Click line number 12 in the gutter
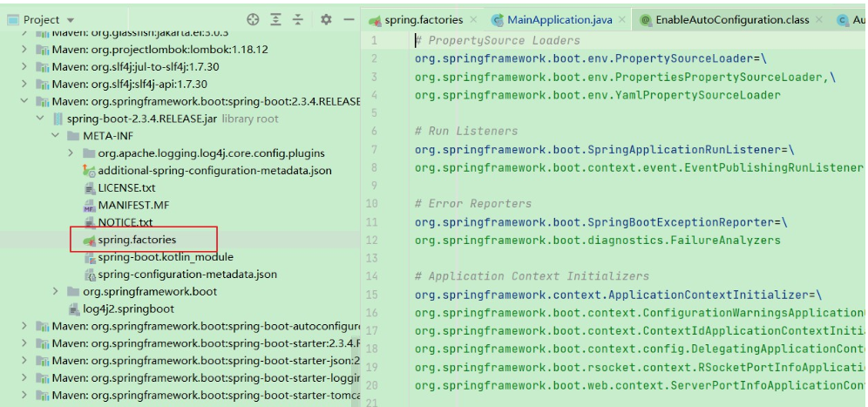The width and height of the screenshot is (868, 407). tap(371, 240)
